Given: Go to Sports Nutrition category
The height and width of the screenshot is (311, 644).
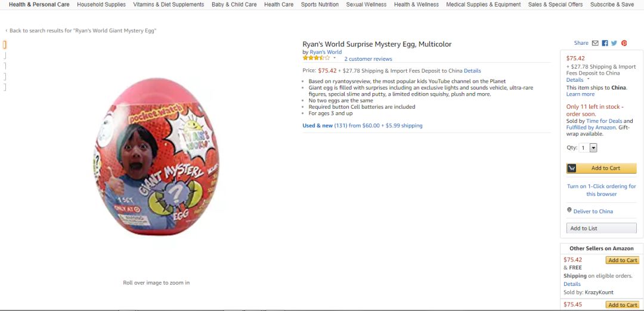Looking at the screenshot, I should point(320,4).
